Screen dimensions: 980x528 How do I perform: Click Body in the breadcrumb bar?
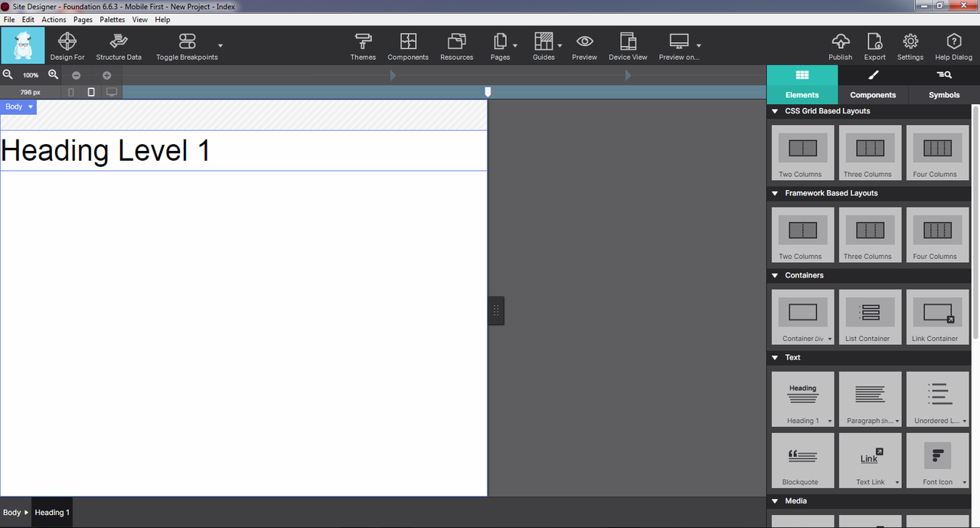[11, 513]
